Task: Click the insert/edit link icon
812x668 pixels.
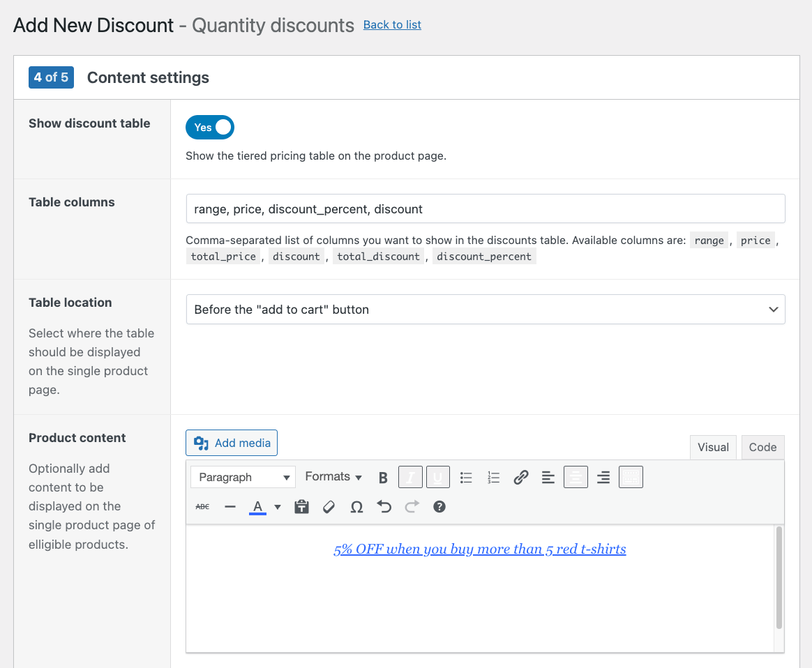Action: [521, 477]
